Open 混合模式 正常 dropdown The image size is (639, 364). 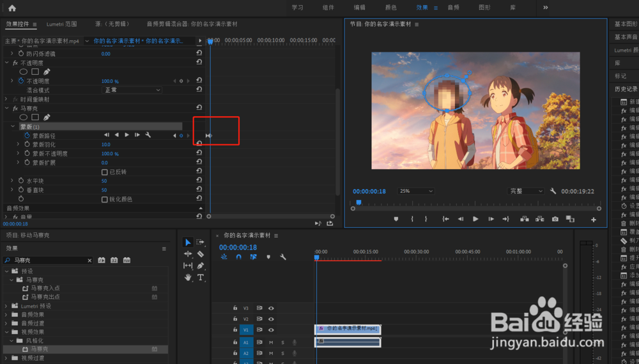pos(132,90)
